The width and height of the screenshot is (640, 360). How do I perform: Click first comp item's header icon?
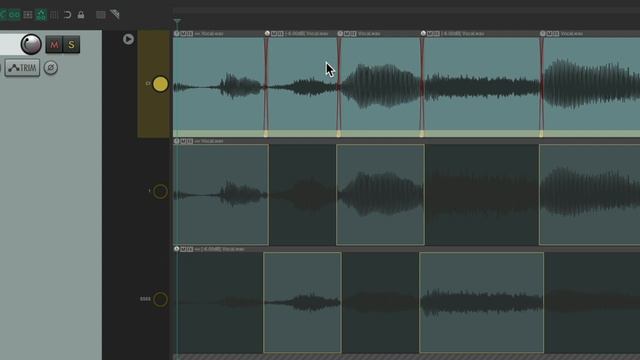pos(176,33)
